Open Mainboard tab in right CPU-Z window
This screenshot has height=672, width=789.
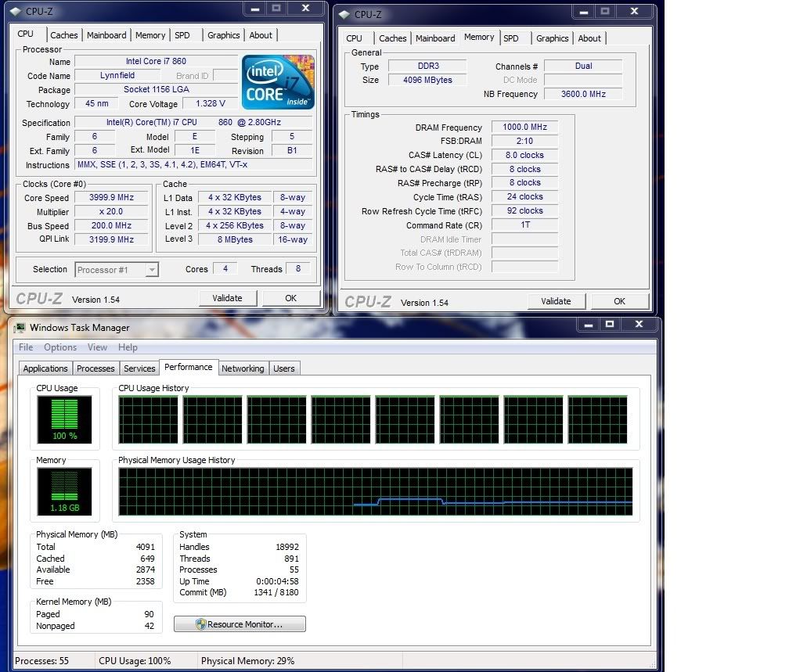[x=435, y=38]
